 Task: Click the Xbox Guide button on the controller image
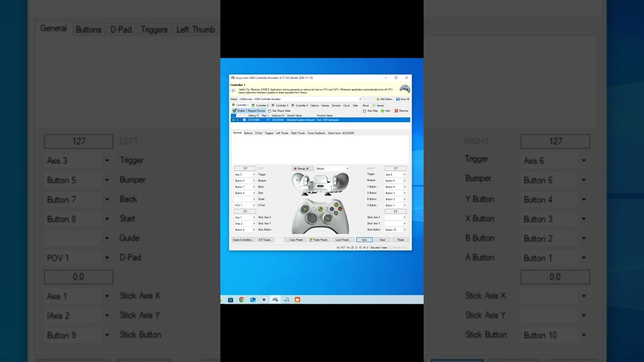click(x=320, y=209)
